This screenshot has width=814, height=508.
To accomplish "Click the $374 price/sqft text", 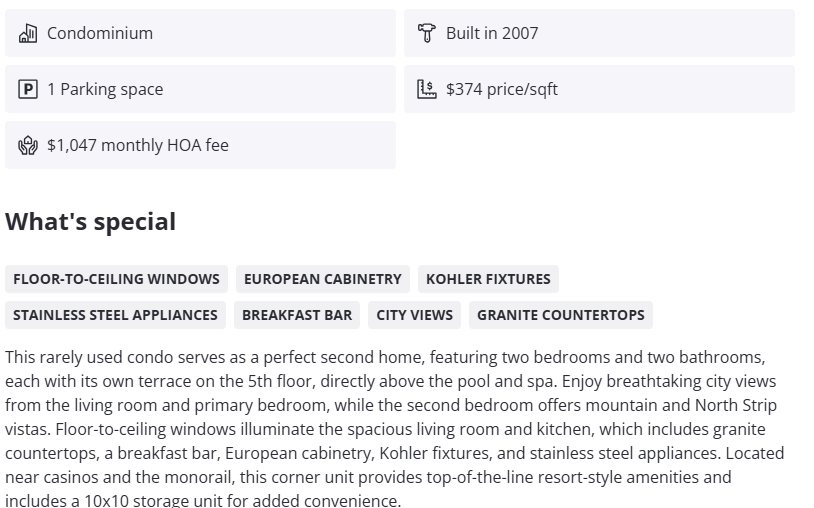I will point(502,89).
